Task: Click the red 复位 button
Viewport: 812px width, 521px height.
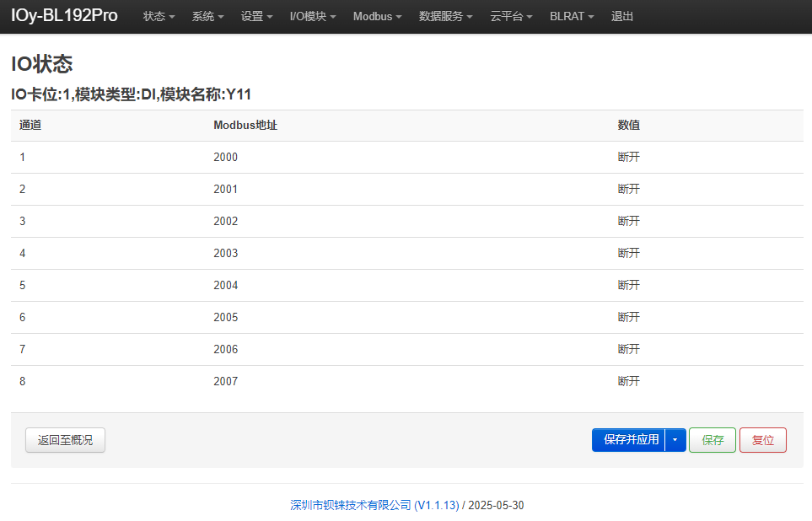Action: [x=763, y=440]
